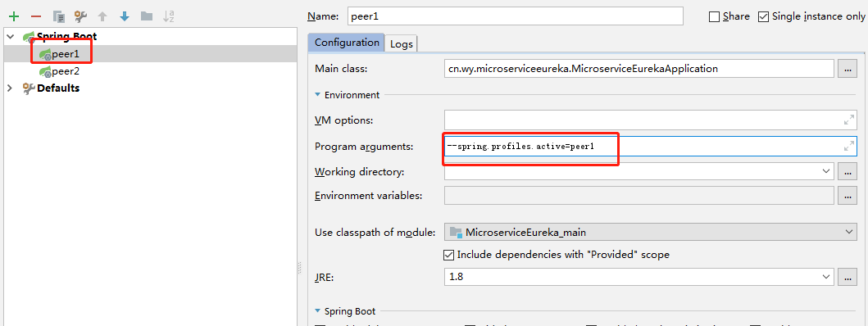Remove the selected configuration with minus icon
Screen dimensions: 868x326
[36, 16]
